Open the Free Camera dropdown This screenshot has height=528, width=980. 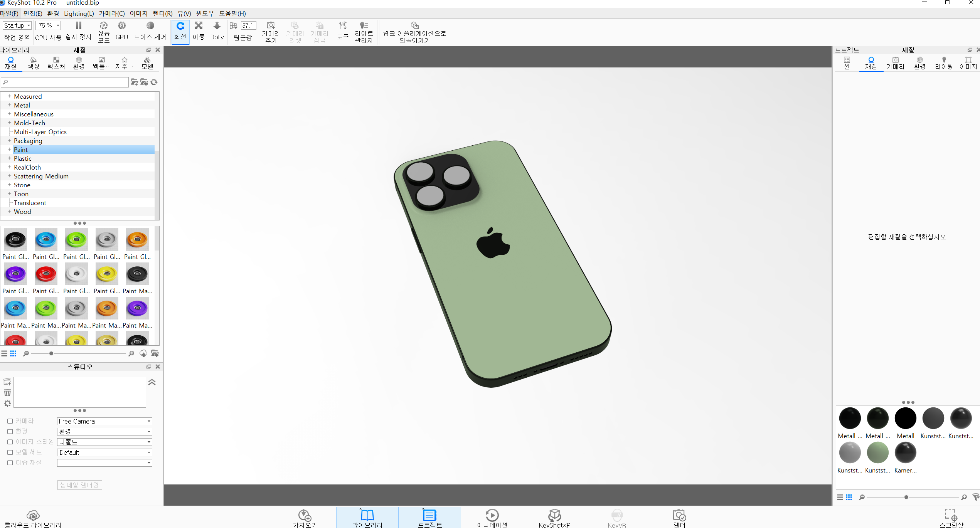[104, 421]
